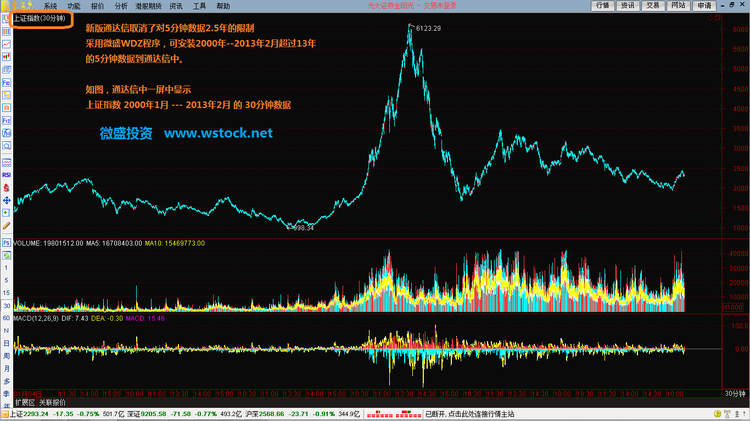Click the multi-column bars icon in left sidebar
750x421 pixels.
(x=6, y=32)
